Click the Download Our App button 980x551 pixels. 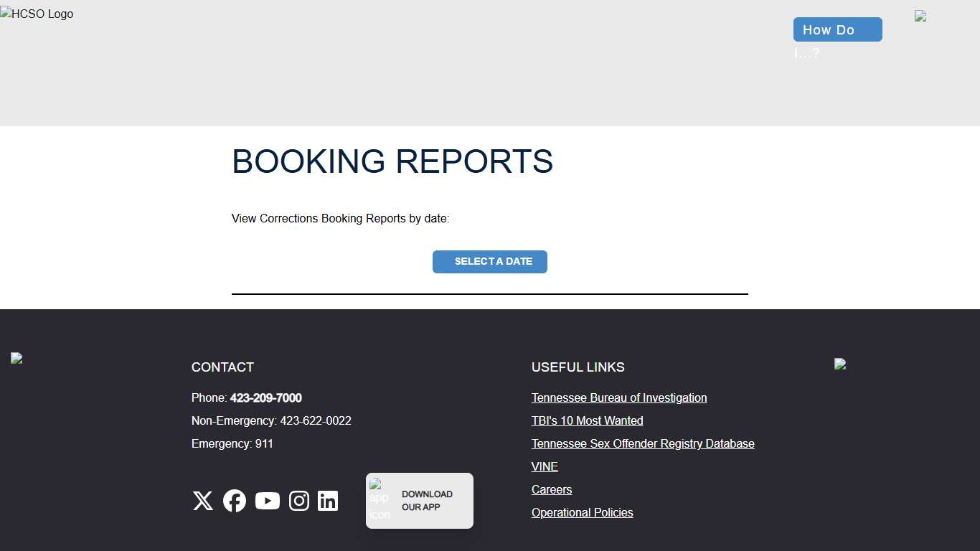427,500
